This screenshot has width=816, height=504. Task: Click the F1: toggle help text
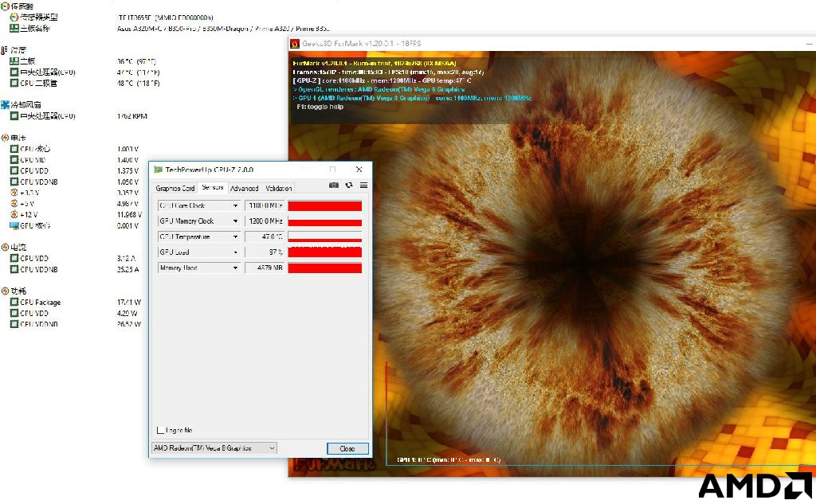click(320, 107)
